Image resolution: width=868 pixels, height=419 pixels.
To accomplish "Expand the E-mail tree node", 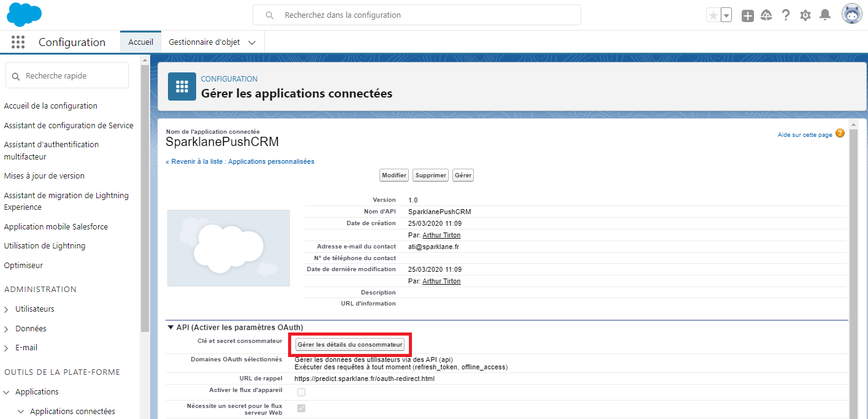I will click(x=6, y=348).
